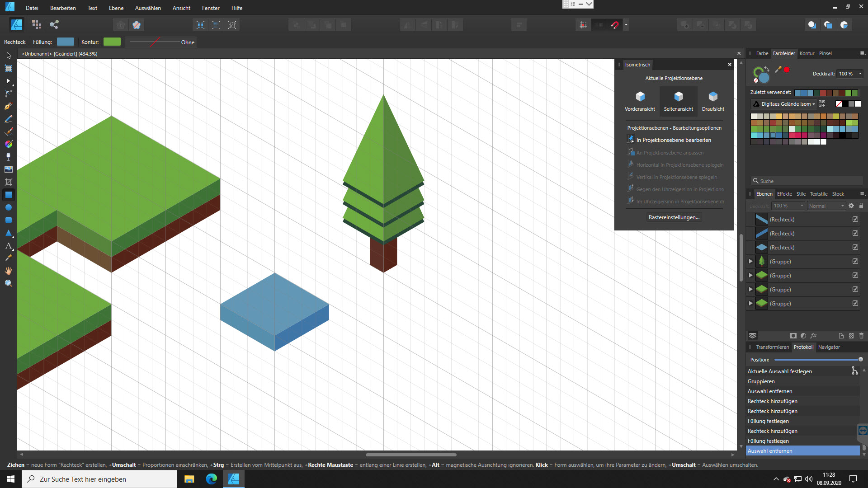The image size is (868, 488).
Task: Select the Crop tool
Action: (x=8, y=182)
